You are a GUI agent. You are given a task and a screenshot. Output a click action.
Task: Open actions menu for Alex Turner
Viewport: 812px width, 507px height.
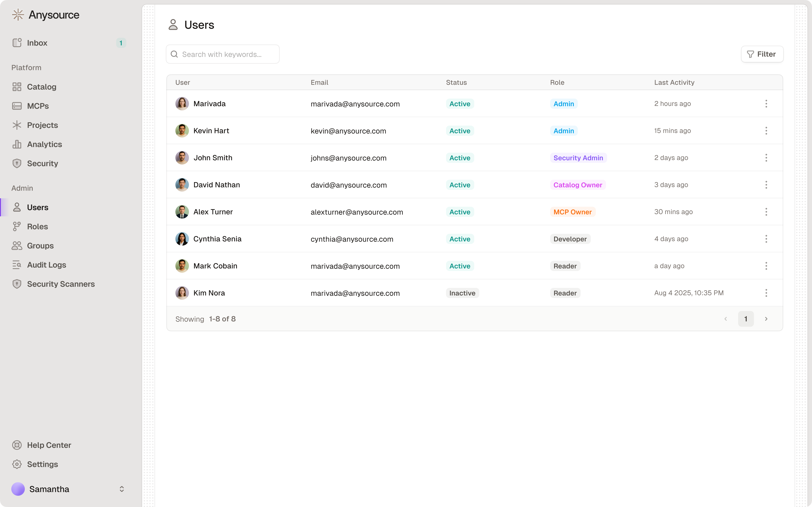(766, 212)
